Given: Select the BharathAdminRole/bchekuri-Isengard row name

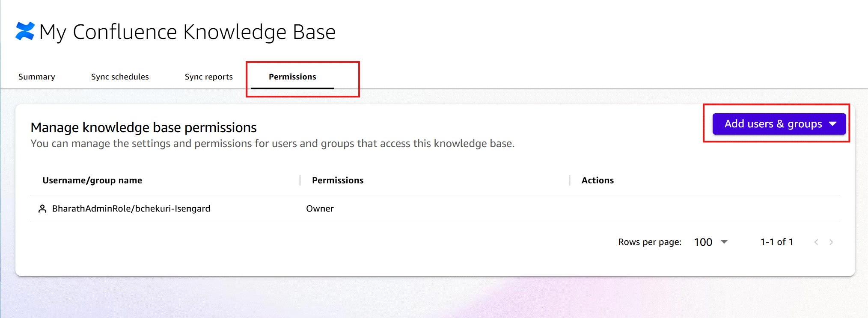Looking at the screenshot, I should (x=131, y=209).
